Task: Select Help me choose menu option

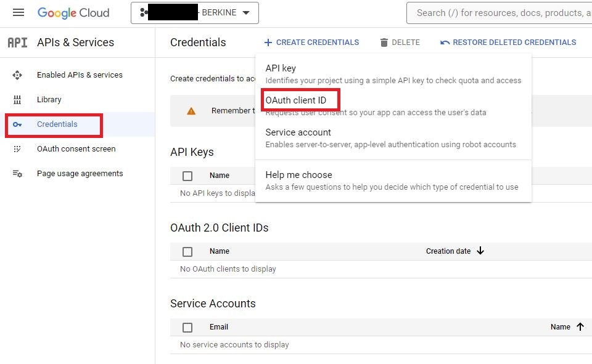Action: click(x=393, y=180)
